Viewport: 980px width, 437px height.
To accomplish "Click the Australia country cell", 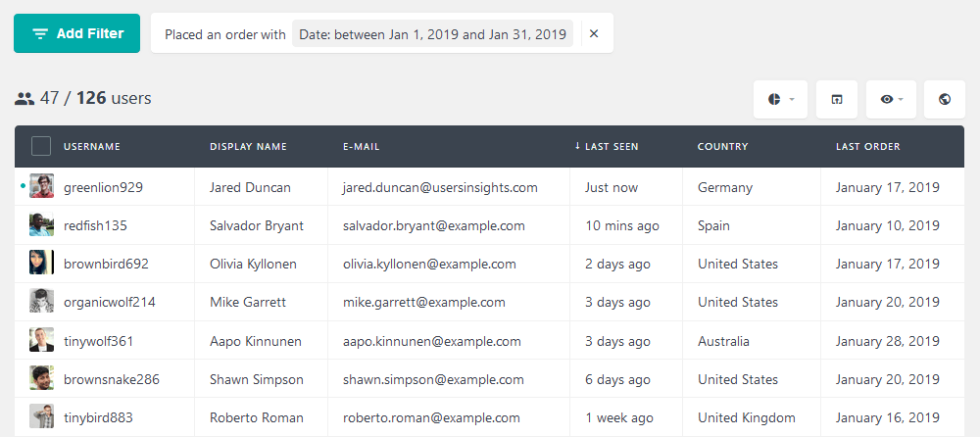I will tap(723, 341).
